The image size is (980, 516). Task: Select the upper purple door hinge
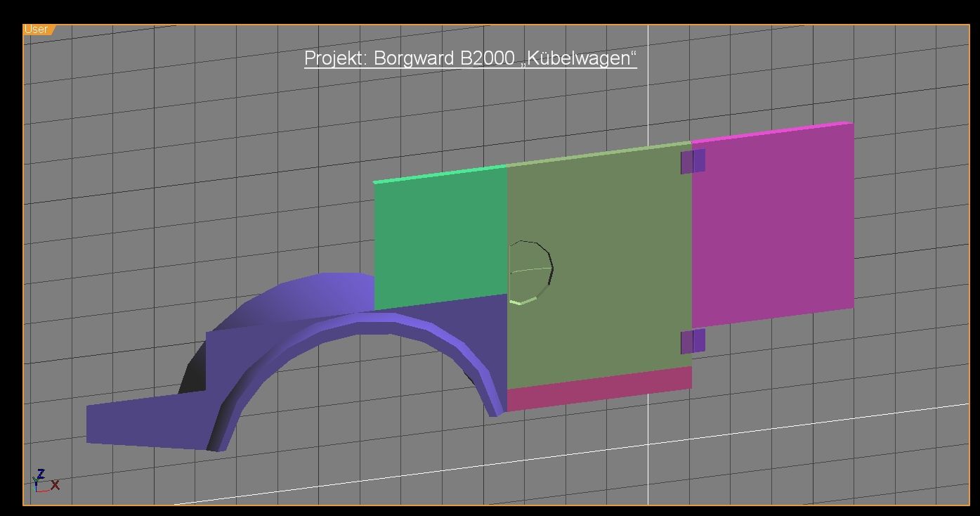pos(693,160)
